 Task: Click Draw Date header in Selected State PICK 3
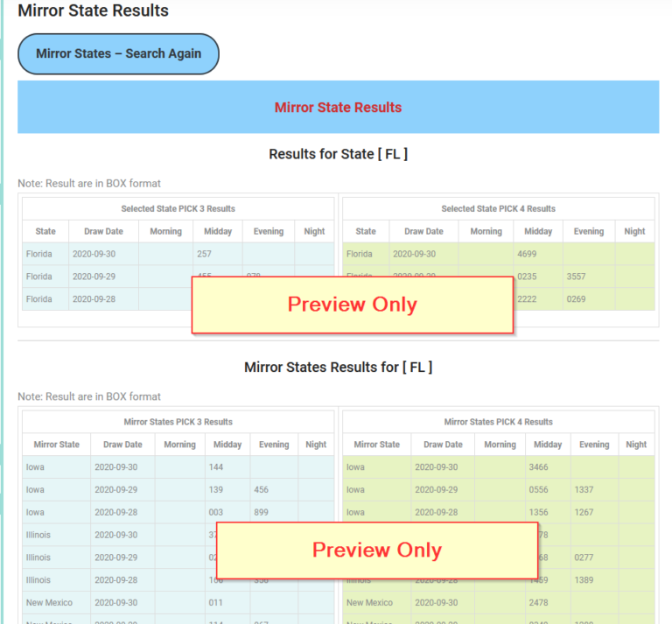tap(103, 231)
